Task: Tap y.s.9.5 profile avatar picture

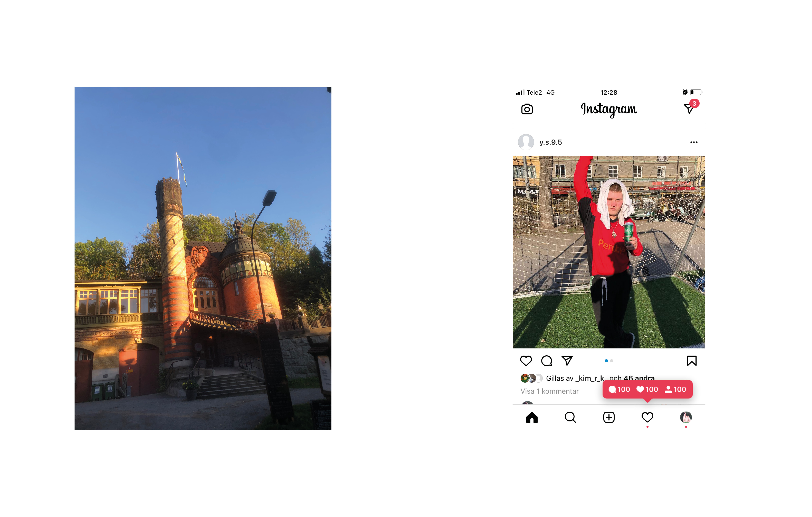Action: point(526,142)
